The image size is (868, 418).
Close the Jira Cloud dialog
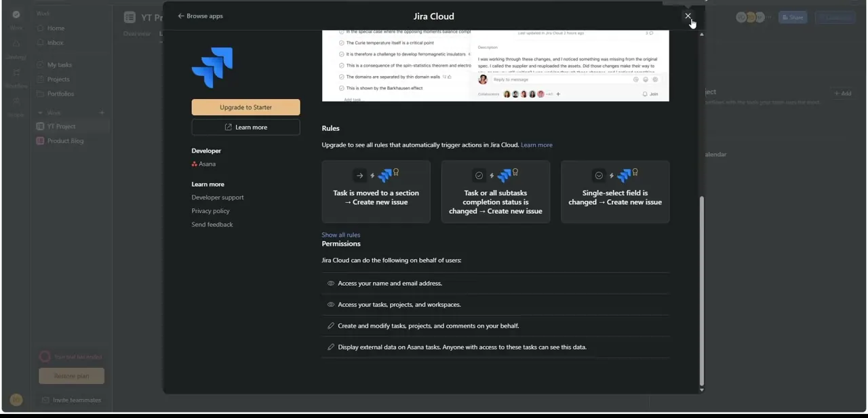coord(688,16)
